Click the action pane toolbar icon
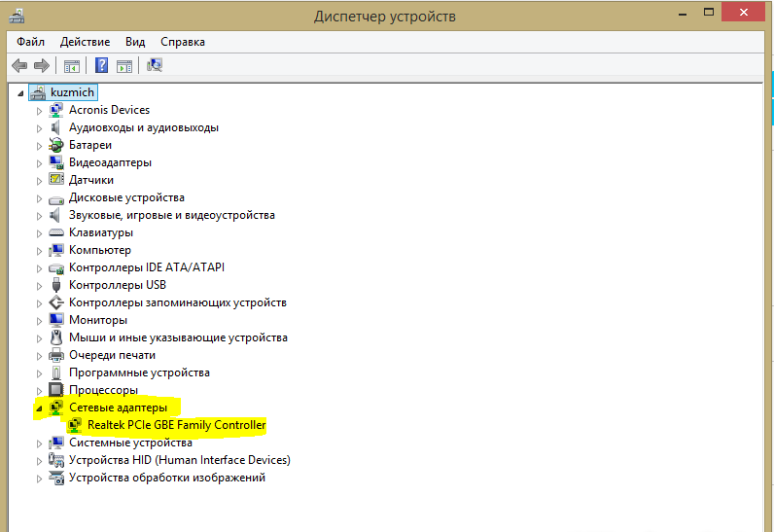Image resolution: width=774 pixels, height=532 pixels. [123, 65]
